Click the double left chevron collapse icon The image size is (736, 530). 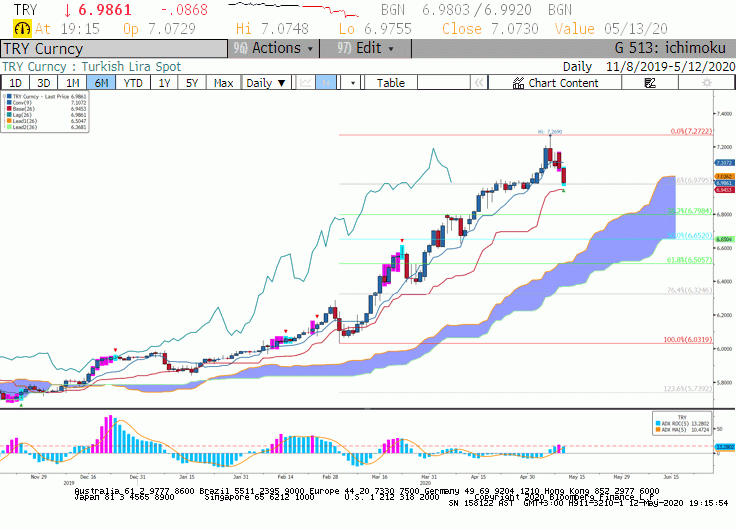479,83
